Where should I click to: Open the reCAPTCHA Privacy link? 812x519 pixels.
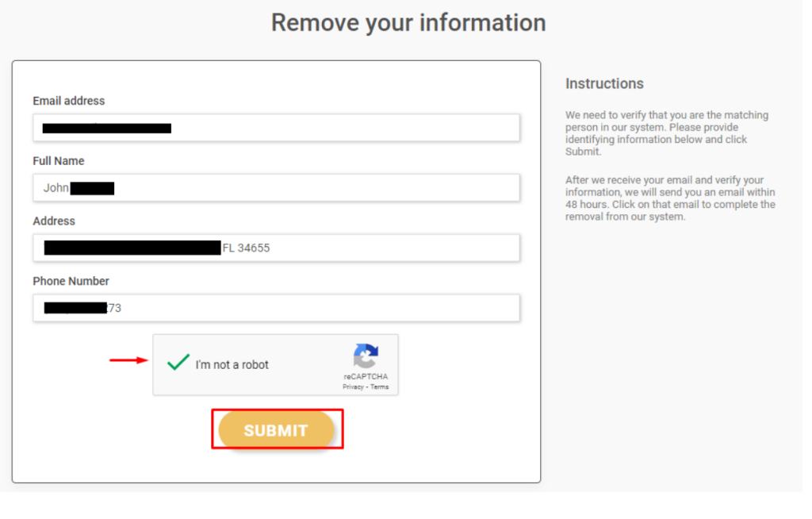point(353,387)
